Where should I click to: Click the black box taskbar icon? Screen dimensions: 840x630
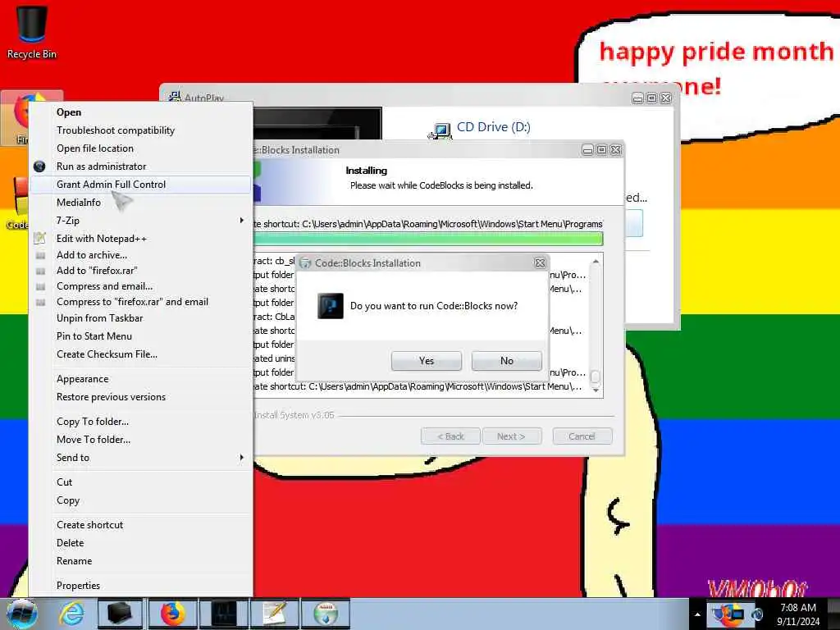(x=120, y=614)
